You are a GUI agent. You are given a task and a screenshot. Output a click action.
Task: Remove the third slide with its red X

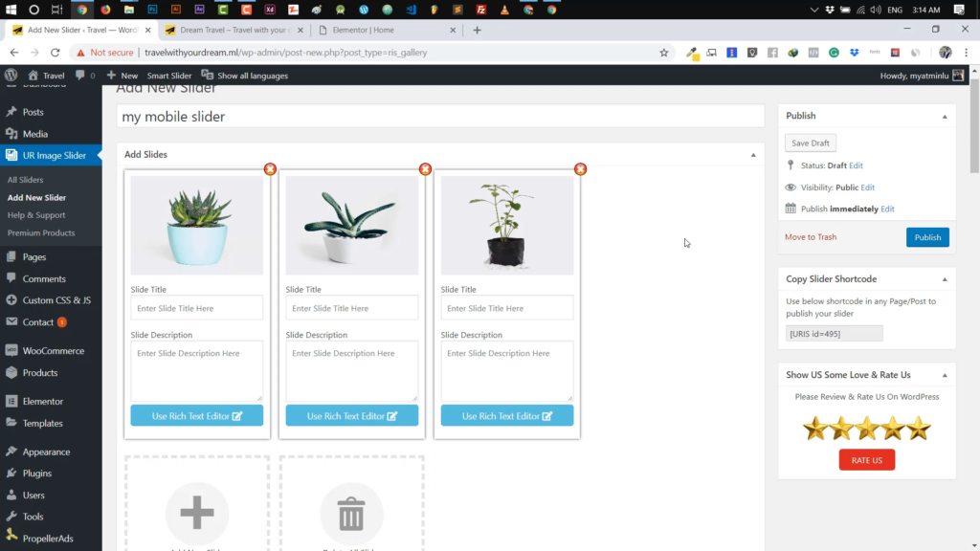(580, 169)
